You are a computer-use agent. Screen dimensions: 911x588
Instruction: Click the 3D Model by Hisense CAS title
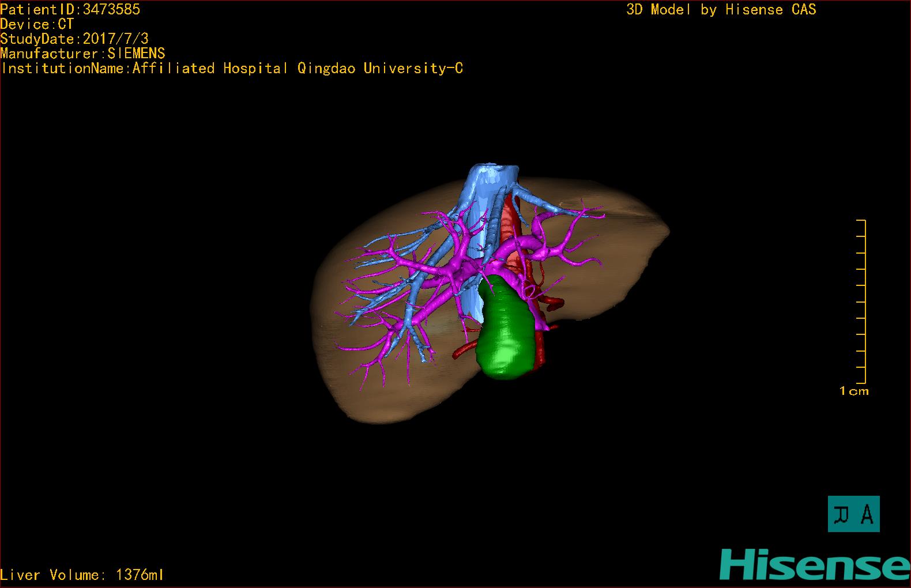click(721, 10)
